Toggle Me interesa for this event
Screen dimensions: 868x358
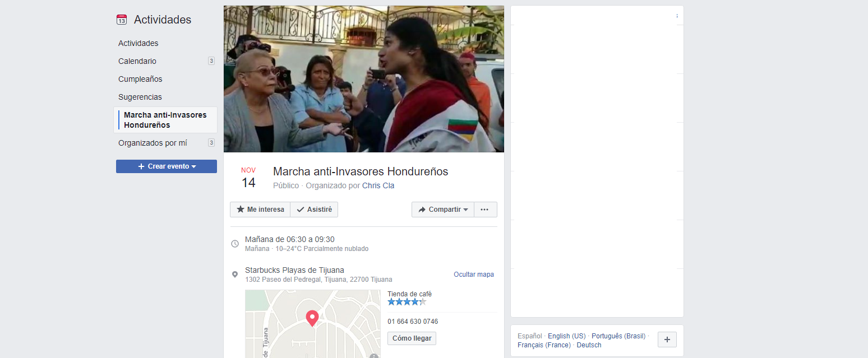point(260,210)
